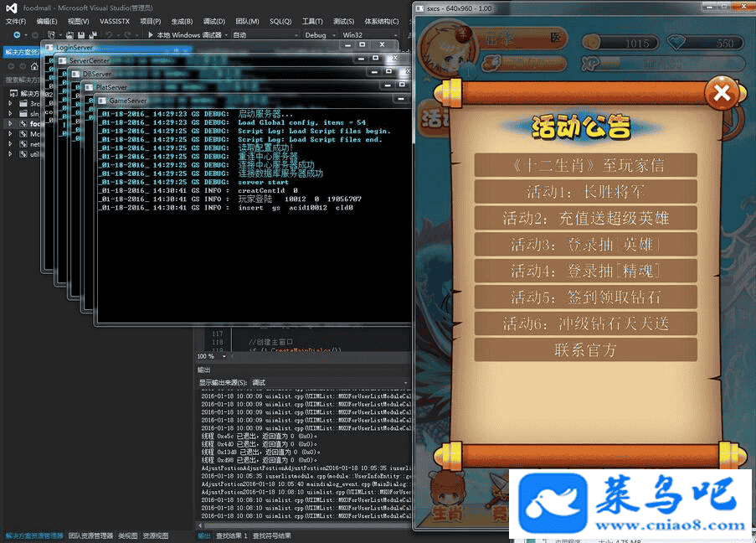Click the Visual Studio logo in the title bar
The image size is (756, 543).
click(11, 8)
